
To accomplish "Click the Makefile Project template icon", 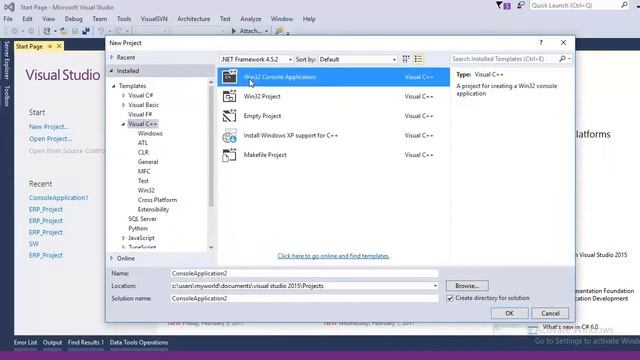I will tap(229, 155).
